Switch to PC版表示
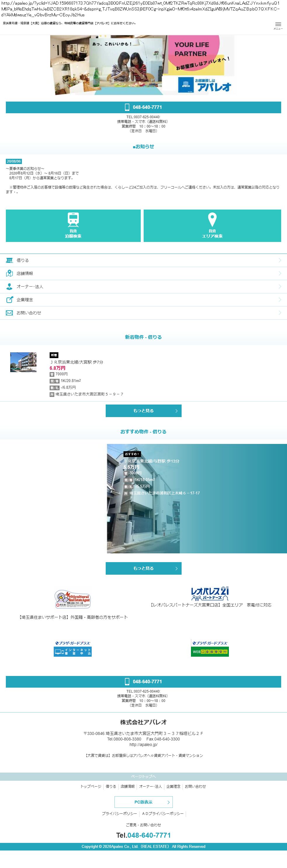This screenshot has width=287, height=868. click(143, 802)
